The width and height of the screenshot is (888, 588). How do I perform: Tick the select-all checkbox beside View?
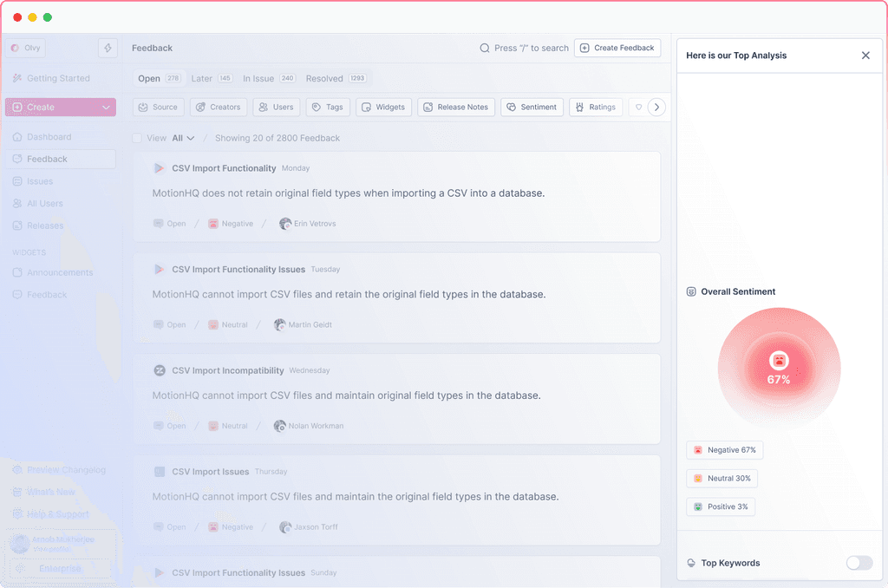click(137, 138)
